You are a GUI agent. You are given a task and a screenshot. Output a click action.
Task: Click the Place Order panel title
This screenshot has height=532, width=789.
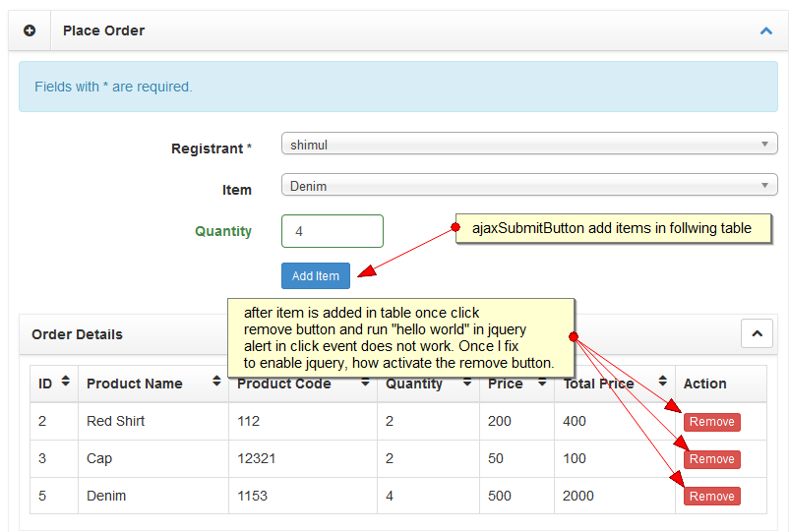click(103, 30)
